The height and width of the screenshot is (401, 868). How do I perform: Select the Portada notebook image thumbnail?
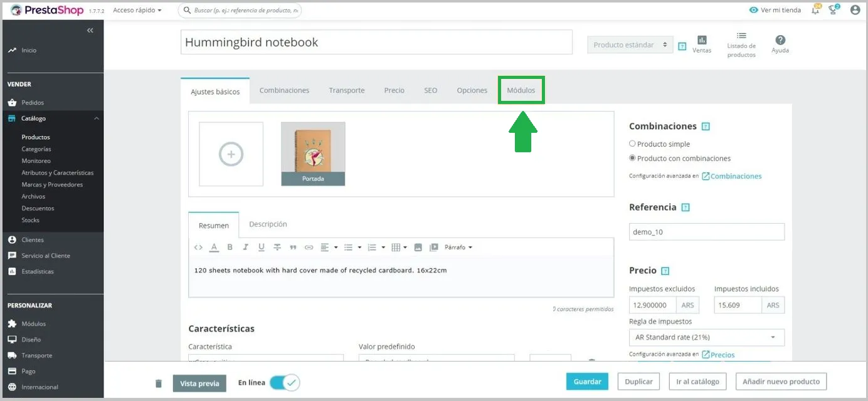click(x=313, y=154)
